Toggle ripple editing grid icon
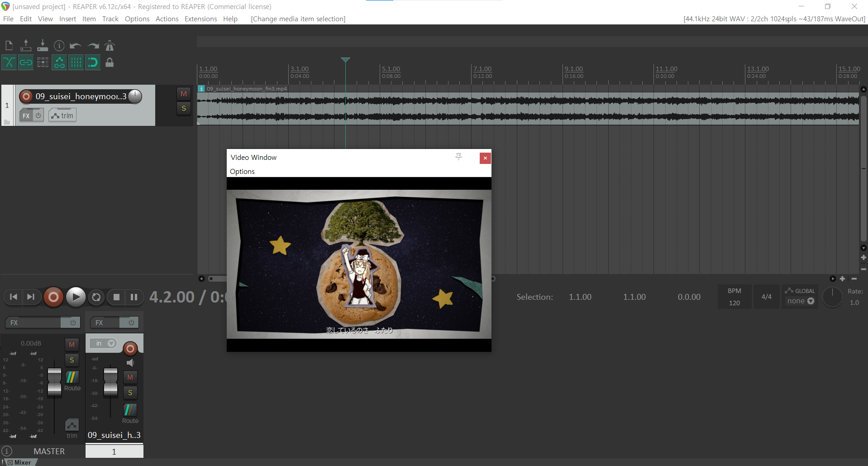 pos(43,62)
